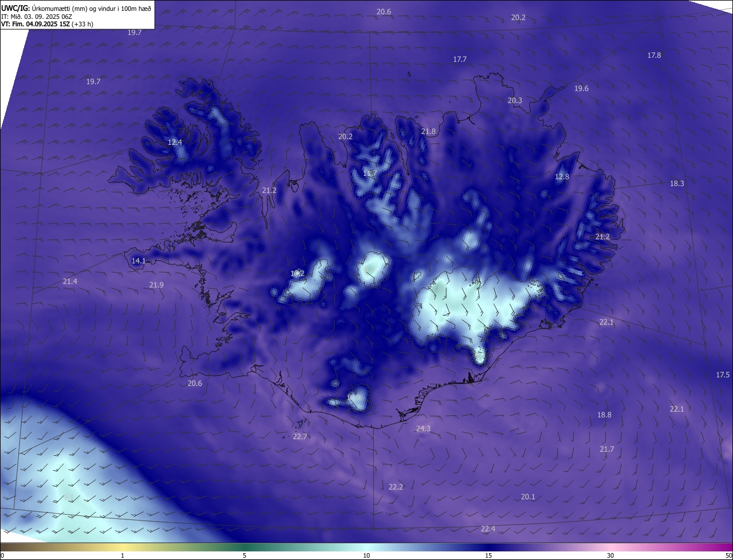Click the 21.9 value label
This screenshot has height=560, width=733.
[x=156, y=285]
